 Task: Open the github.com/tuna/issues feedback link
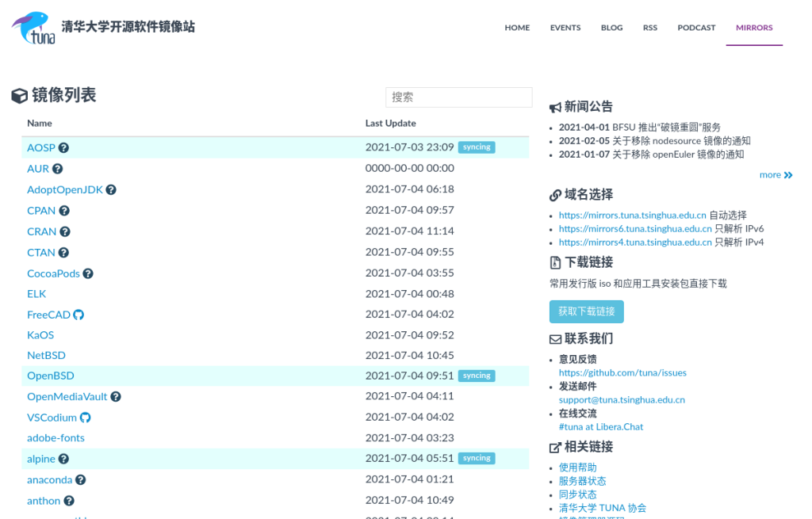pos(622,372)
